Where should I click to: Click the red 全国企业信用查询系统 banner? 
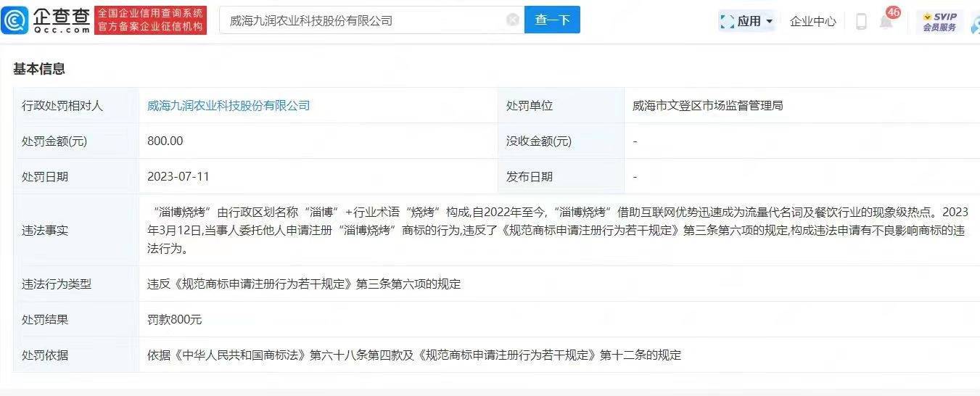[x=150, y=20]
